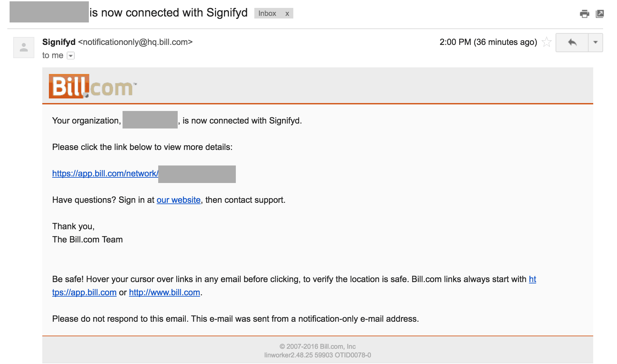
Task: Click the sender avatar placeholder
Action: pyautogui.click(x=24, y=48)
